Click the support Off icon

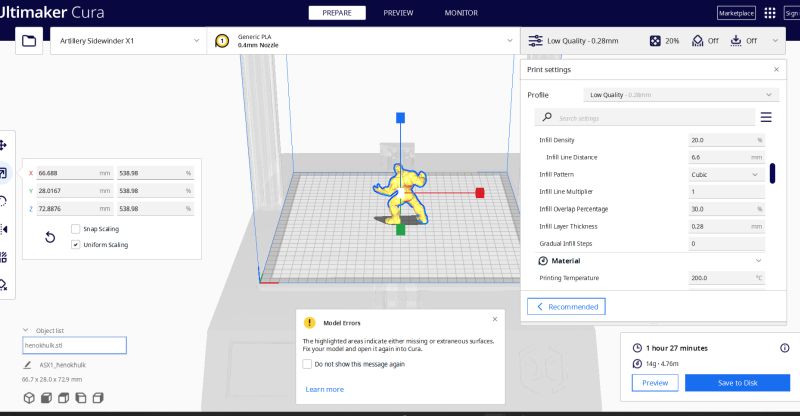[x=697, y=41]
